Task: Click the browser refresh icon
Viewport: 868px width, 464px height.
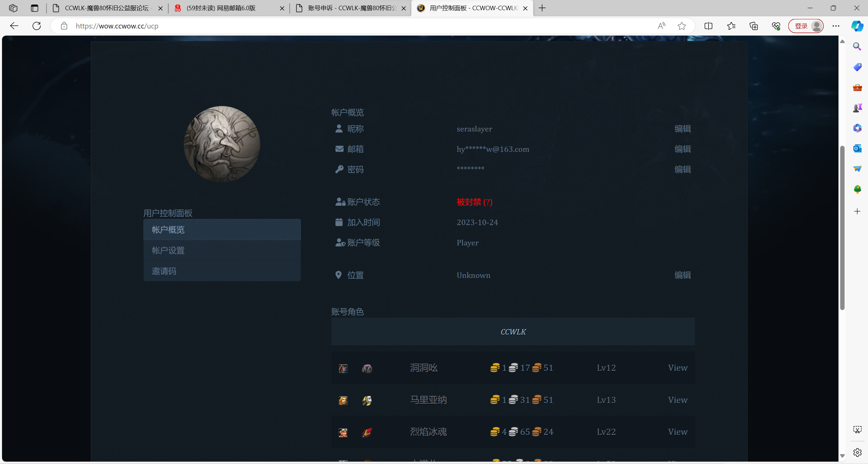Action: pyautogui.click(x=37, y=26)
